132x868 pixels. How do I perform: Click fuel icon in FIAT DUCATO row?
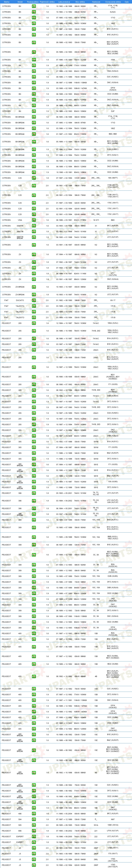tap(34, 300)
